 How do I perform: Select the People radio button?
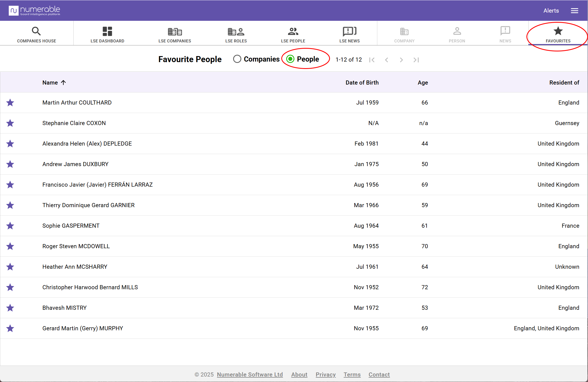pyautogui.click(x=290, y=59)
